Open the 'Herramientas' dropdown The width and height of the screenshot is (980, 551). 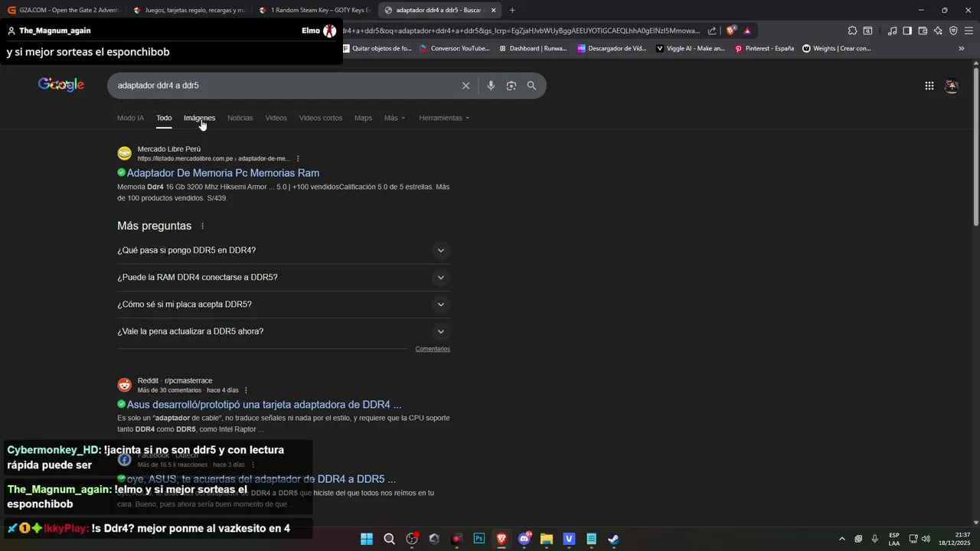444,118
